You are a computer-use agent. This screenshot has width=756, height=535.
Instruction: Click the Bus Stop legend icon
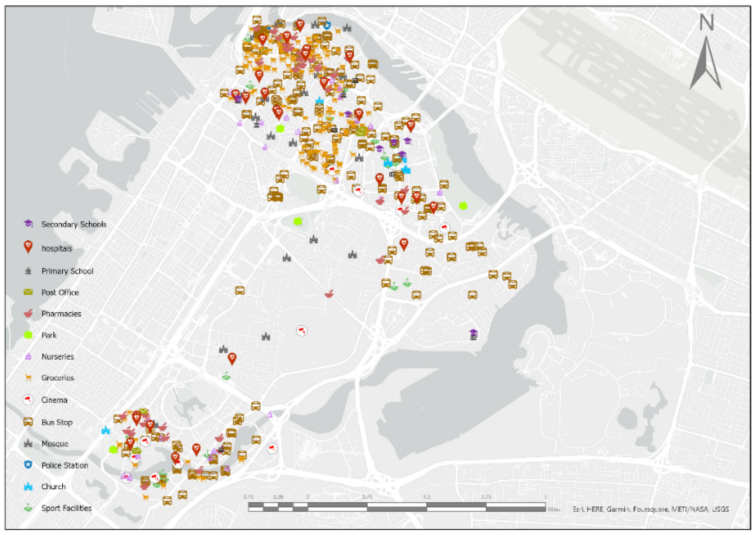pos(29,422)
